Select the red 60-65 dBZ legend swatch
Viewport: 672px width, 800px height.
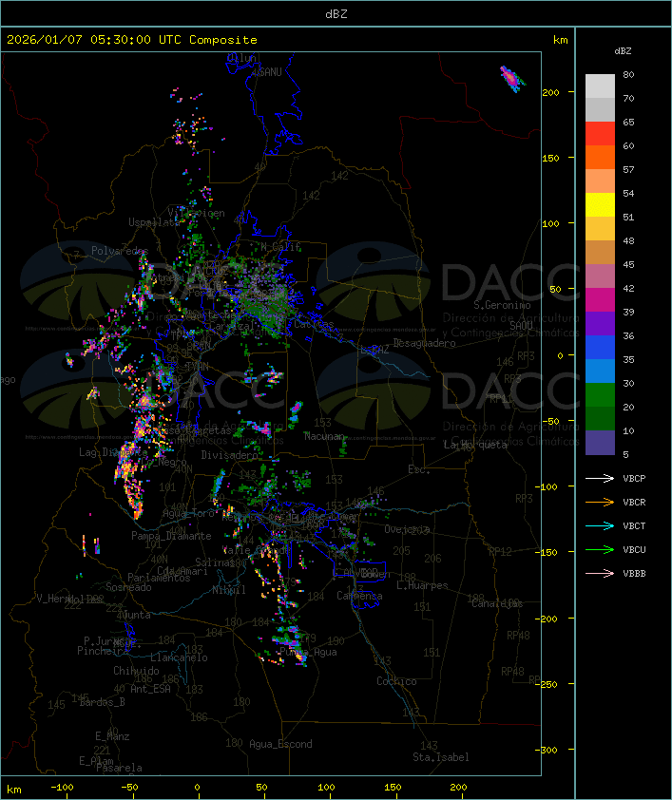click(x=600, y=134)
